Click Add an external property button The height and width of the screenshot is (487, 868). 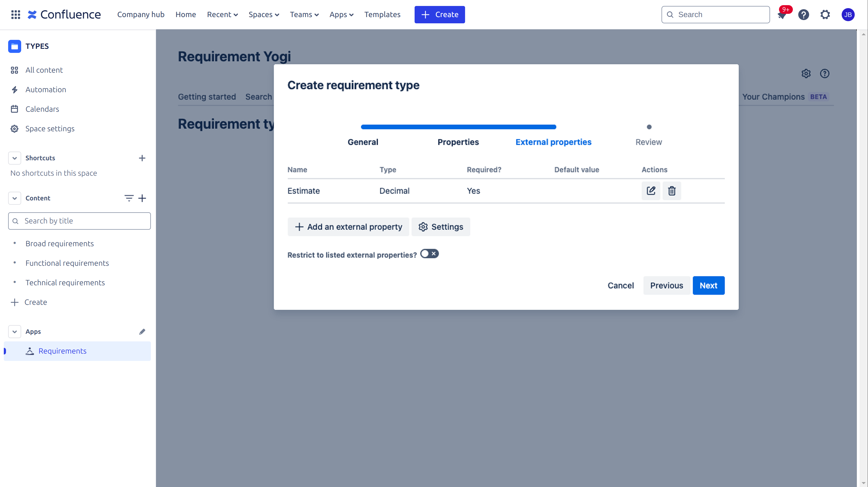tap(348, 227)
